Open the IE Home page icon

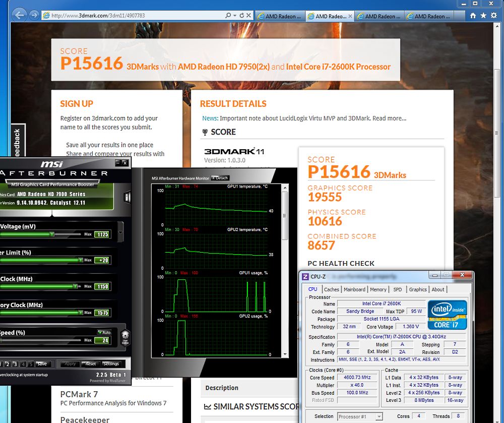click(473, 16)
